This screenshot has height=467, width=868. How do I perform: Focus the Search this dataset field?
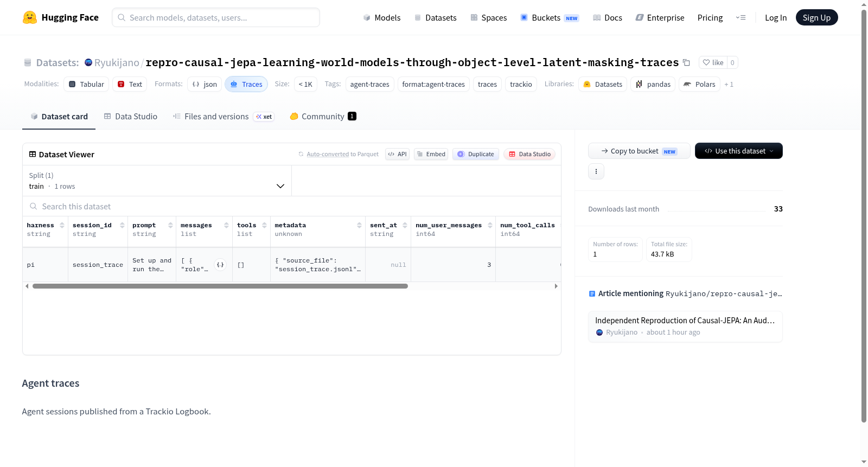[x=292, y=206]
